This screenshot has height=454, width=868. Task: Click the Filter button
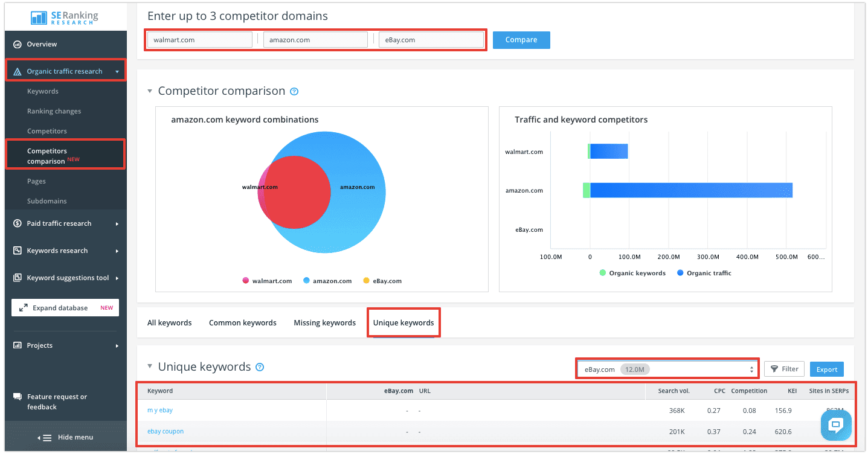point(785,369)
